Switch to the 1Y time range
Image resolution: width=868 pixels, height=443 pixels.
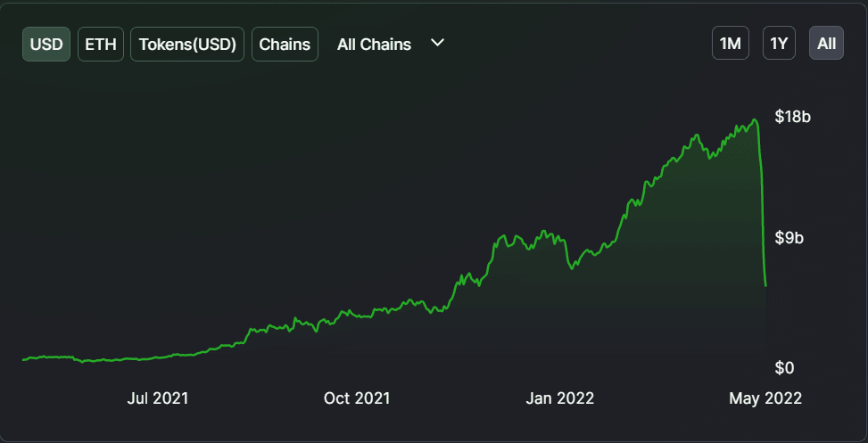coord(779,44)
